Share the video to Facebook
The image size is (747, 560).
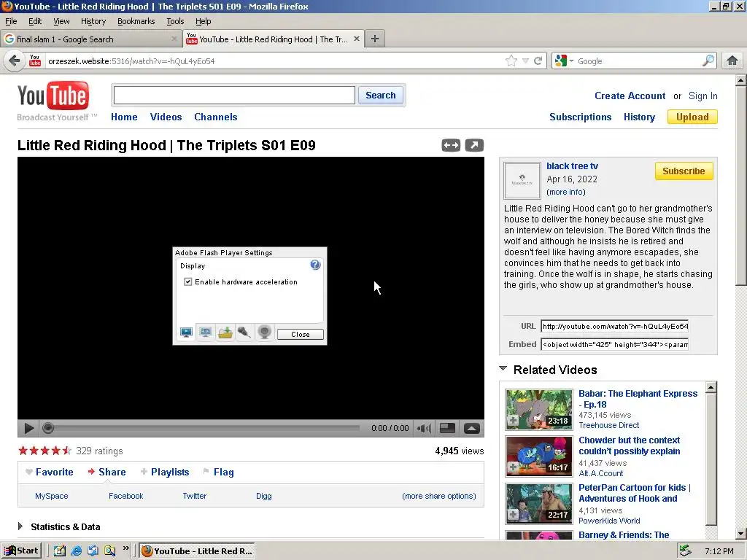pyautogui.click(x=125, y=496)
